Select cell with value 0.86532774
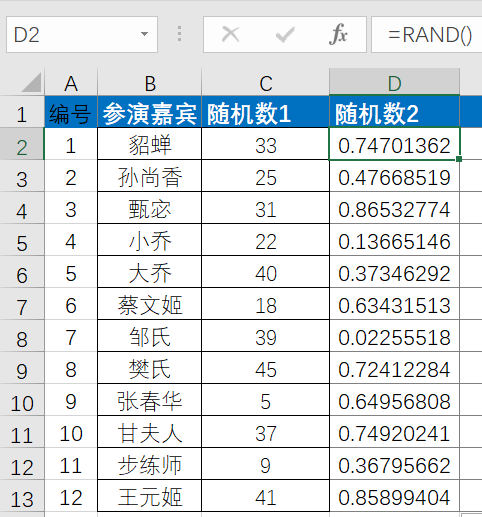Viewport: 482px width, 517px height. point(394,208)
